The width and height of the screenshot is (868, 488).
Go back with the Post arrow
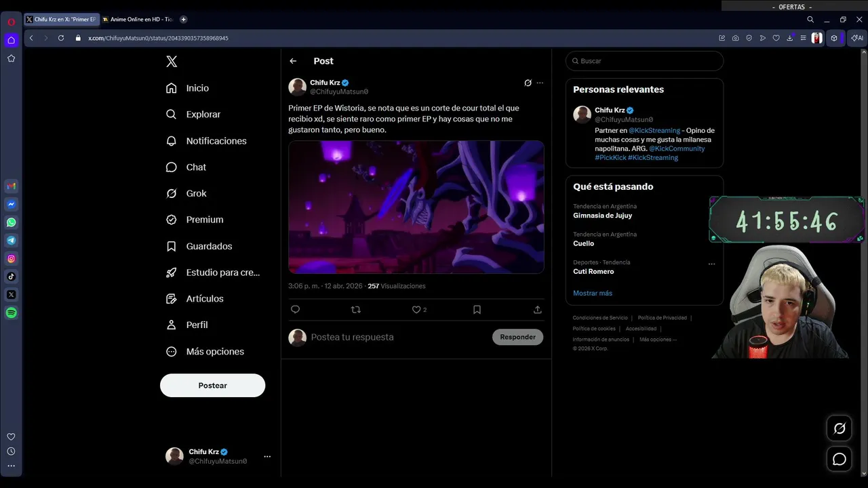click(293, 61)
